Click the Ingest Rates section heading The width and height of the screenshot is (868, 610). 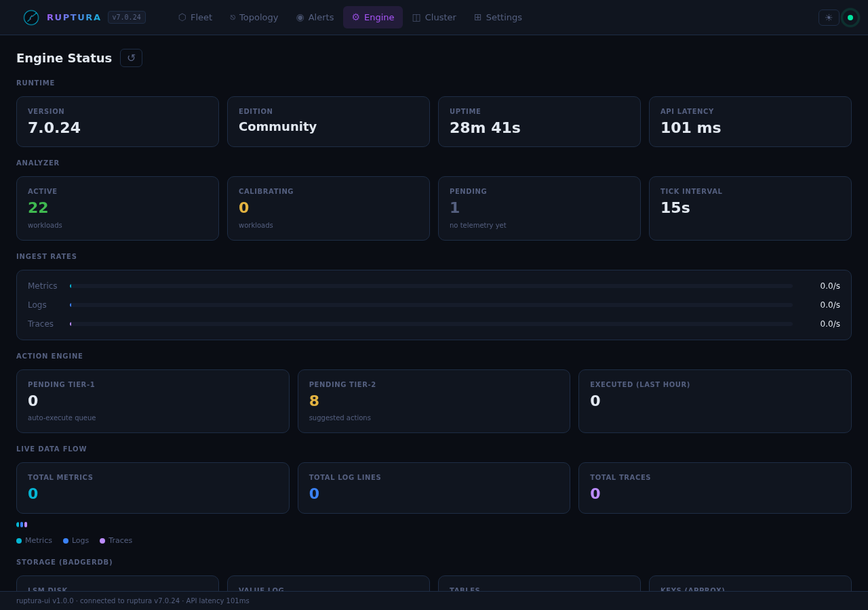[x=47, y=257]
